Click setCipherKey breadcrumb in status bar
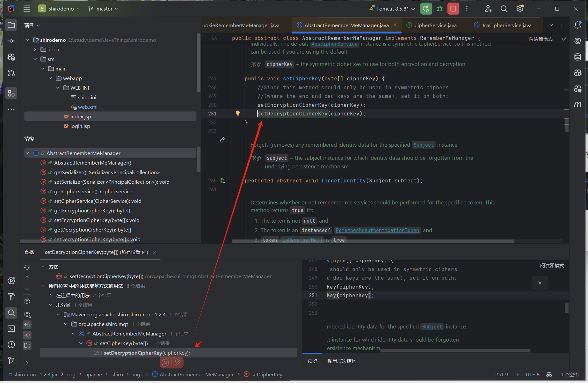Viewport: 588px width, 383px height. click(x=263, y=374)
